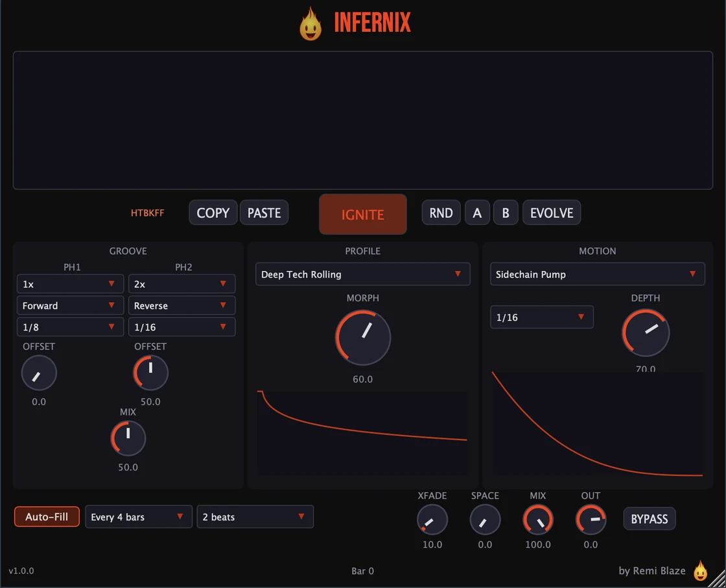This screenshot has width=726, height=588.
Task: Open the PH1 1x rate dropdown
Action: tap(70, 284)
